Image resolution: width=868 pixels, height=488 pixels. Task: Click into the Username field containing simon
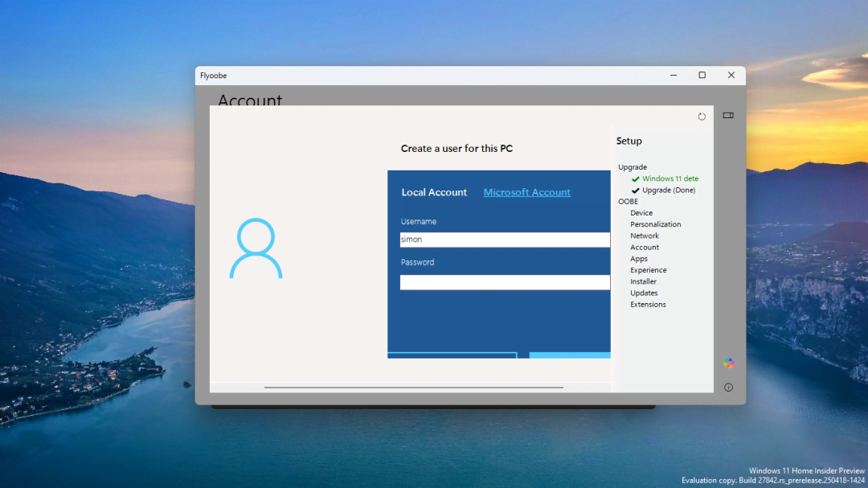(x=505, y=240)
